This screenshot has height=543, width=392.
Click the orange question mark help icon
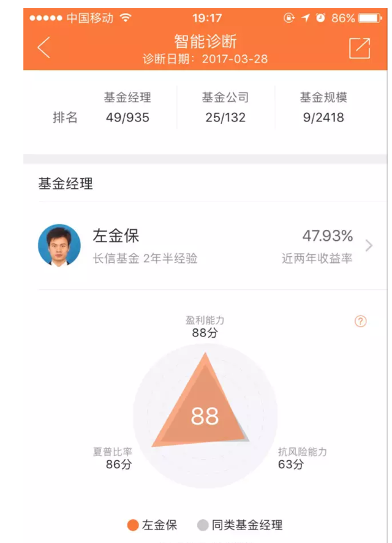pyautogui.click(x=360, y=321)
